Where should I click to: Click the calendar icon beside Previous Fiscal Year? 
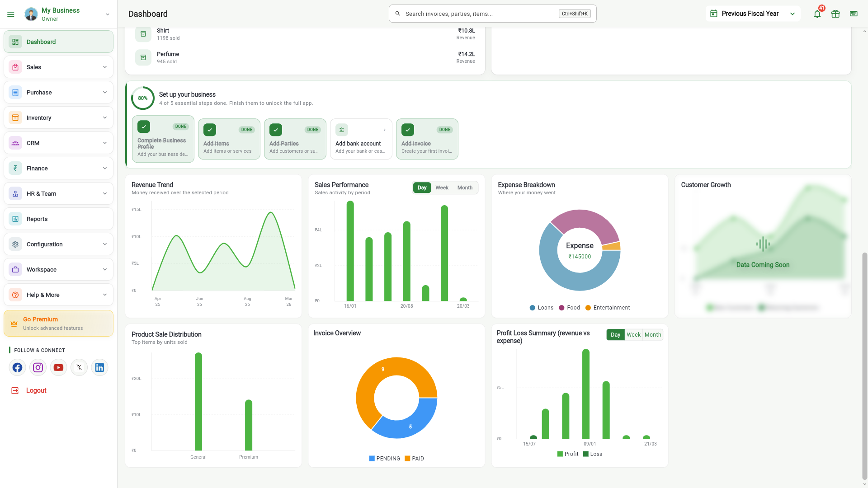click(x=714, y=14)
